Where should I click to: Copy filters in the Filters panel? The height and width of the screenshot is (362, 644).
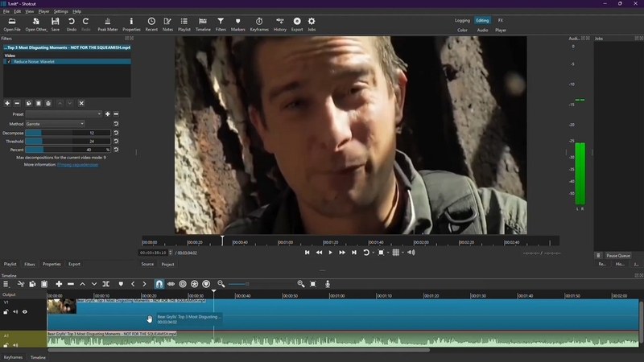click(x=28, y=103)
